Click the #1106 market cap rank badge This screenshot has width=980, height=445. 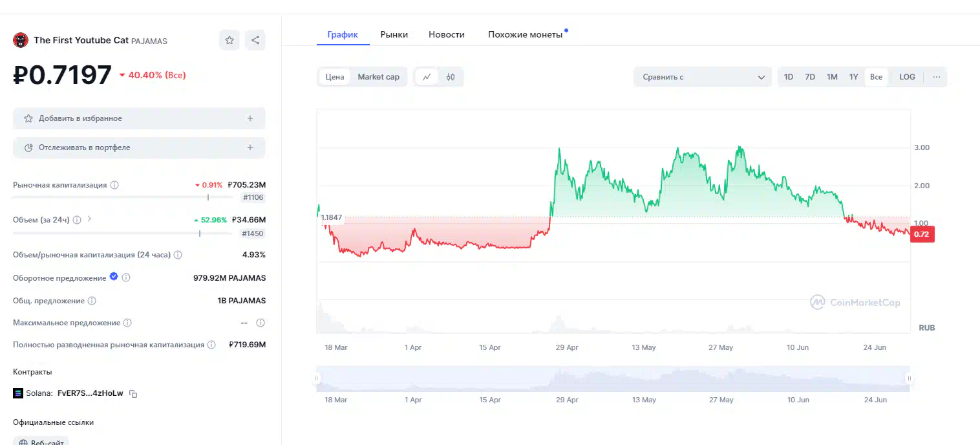coord(253,197)
